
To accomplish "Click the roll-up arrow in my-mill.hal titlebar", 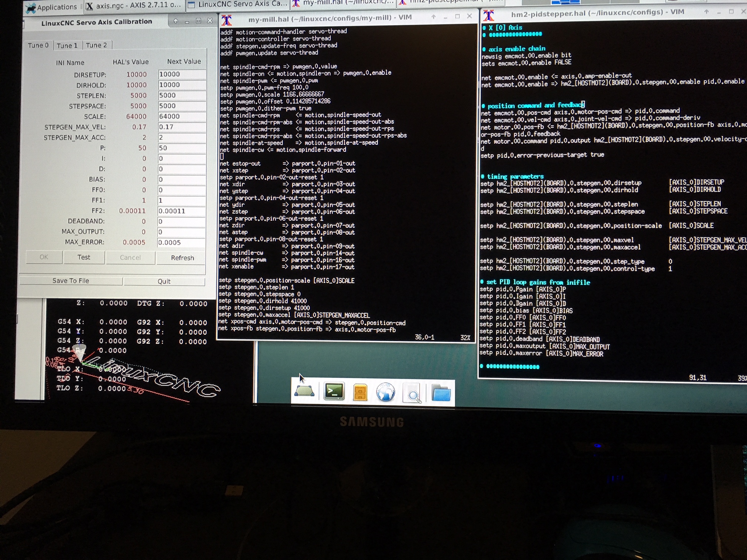I will (x=434, y=17).
